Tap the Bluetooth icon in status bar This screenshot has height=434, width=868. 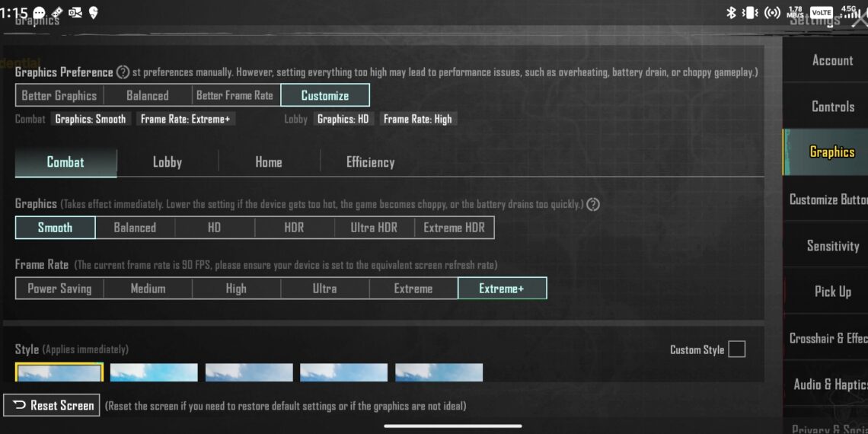(x=730, y=13)
